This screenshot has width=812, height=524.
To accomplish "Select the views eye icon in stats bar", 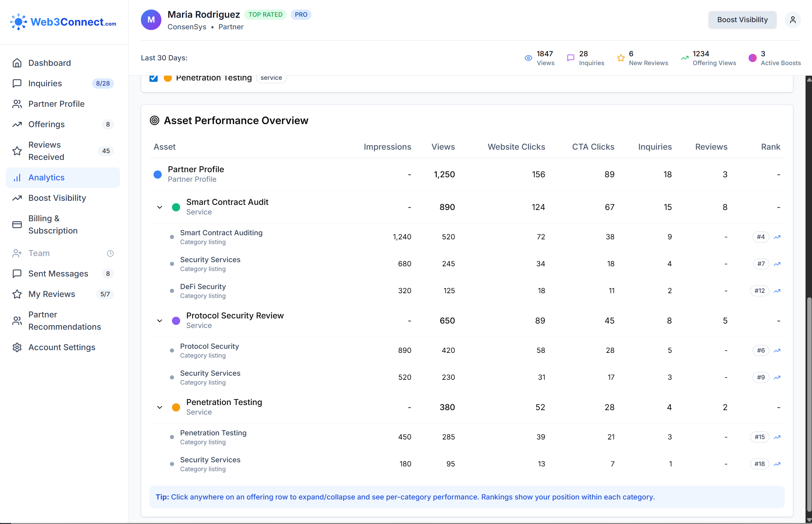I will point(528,58).
